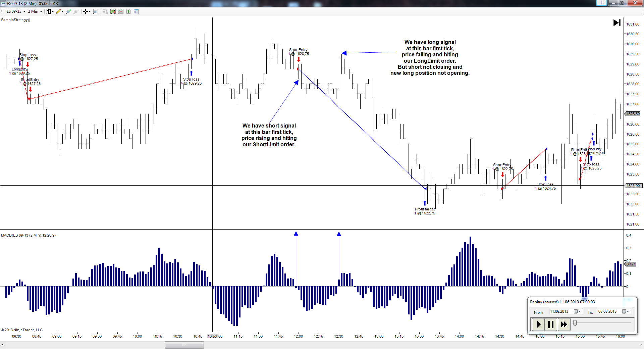Screen dimensions: 644x349
Task: Click the current price marker 1626,50
Action: pos(633,114)
